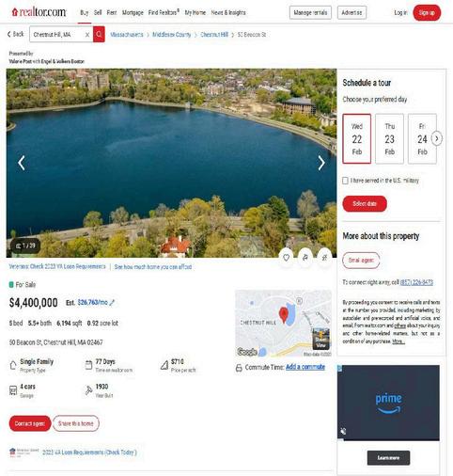Click the Add a commute link
This screenshot has height=476, width=453.
(x=305, y=367)
